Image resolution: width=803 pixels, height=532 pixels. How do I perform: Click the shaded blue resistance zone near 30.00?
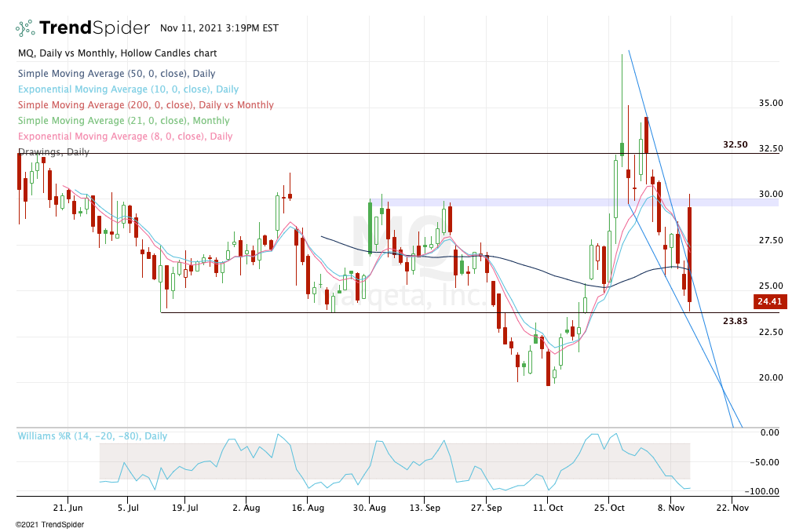581,202
